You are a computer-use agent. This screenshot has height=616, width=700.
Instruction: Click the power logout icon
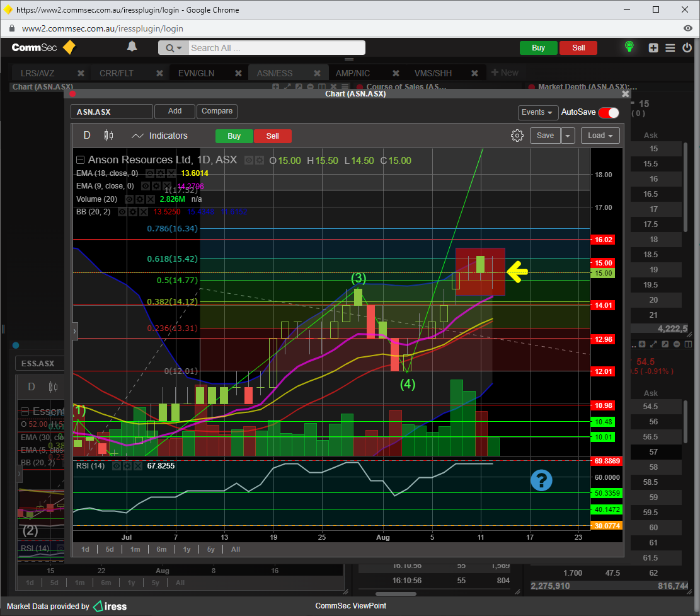tap(687, 47)
